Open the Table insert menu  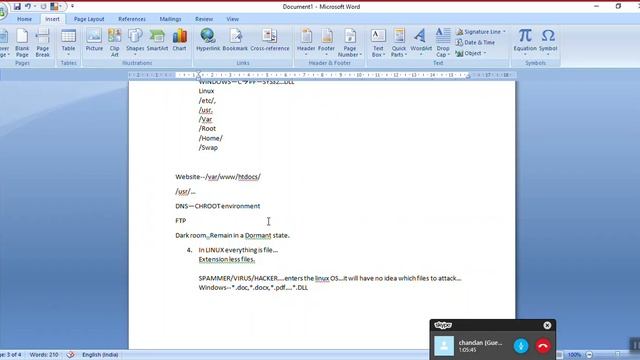68,43
